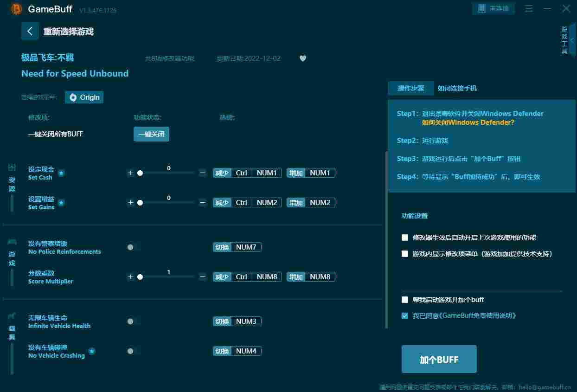This screenshot has width=577, height=392.
Task: Click No Police Reinforcements hotkey NUM7
Action: pos(237,247)
